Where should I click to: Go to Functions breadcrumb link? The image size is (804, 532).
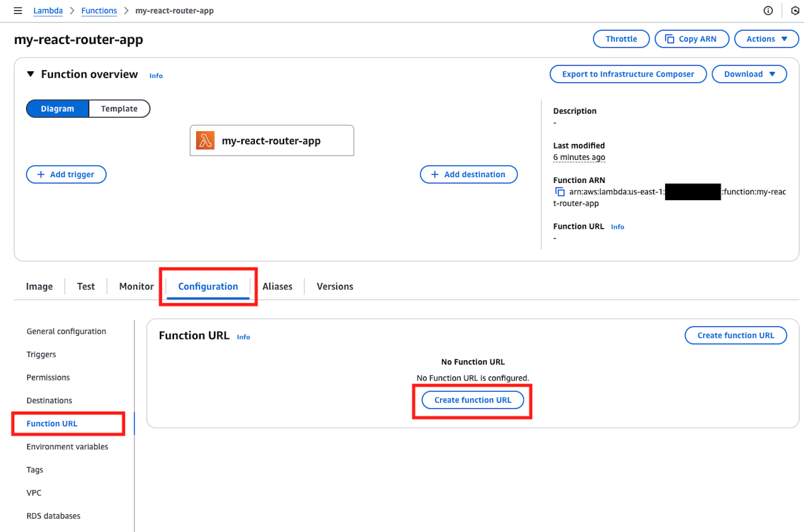99,11
